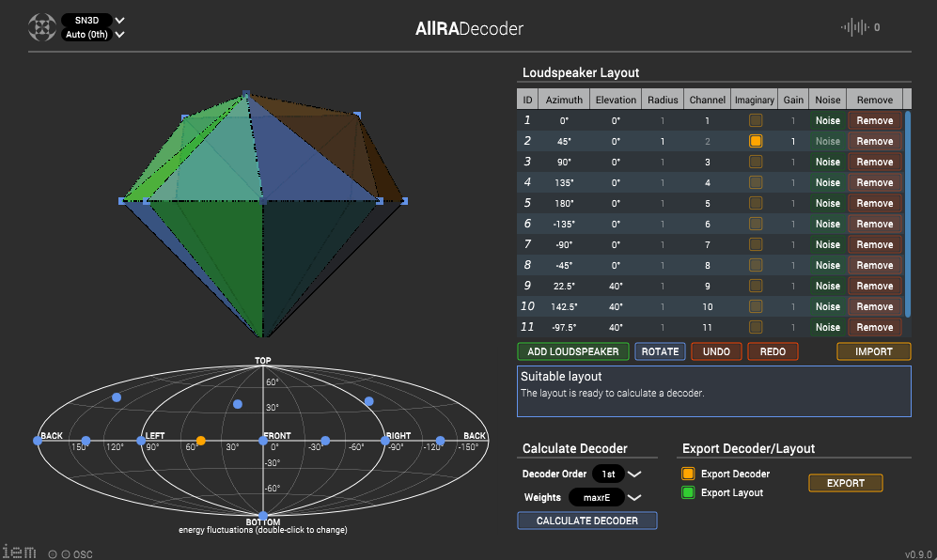Click the noise waveform icon at top right
937x560 pixels.
click(x=854, y=27)
